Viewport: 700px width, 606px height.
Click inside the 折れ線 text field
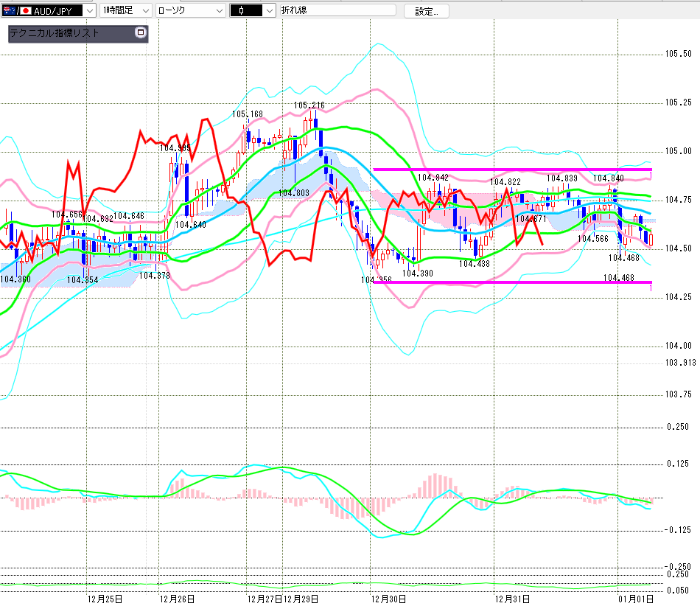(x=335, y=11)
